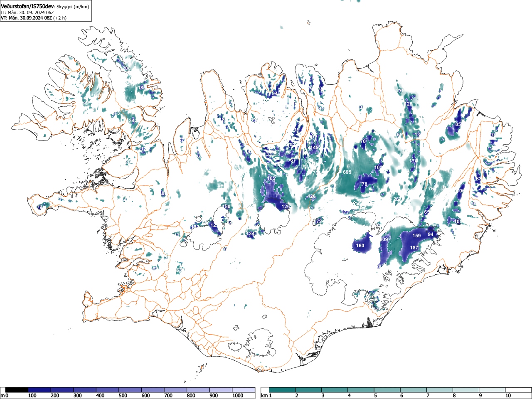Viewport: 532px width, 399px height.
Task: Click the 800 tick label on metres legend
Action: pos(191,396)
